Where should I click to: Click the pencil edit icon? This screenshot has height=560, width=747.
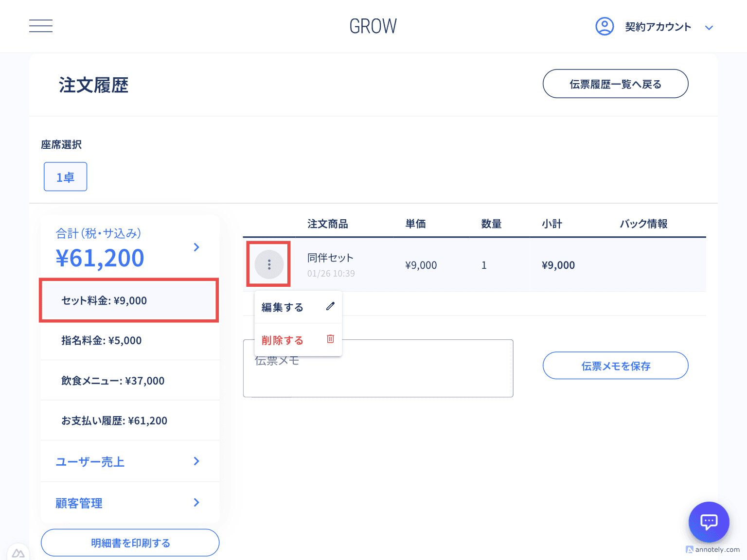pos(330,306)
